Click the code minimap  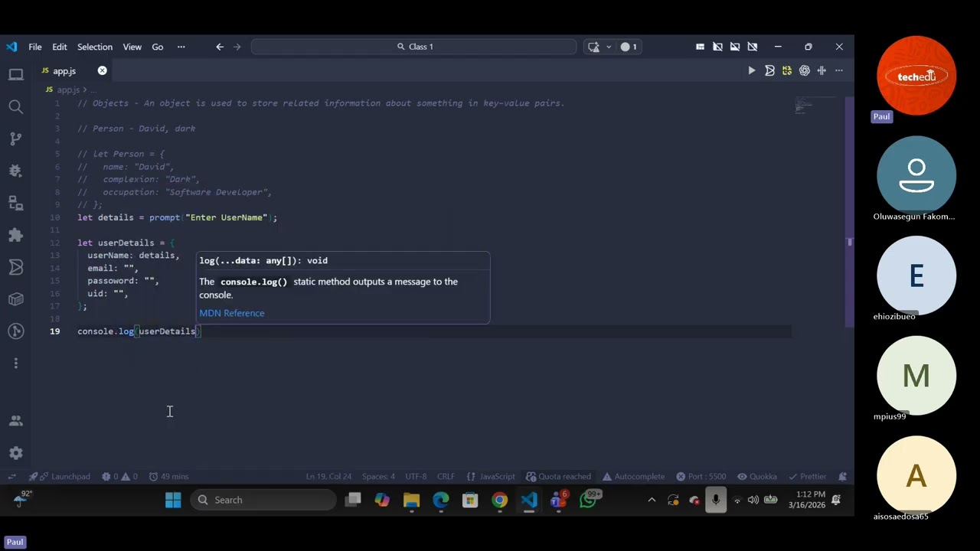[x=816, y=106]
